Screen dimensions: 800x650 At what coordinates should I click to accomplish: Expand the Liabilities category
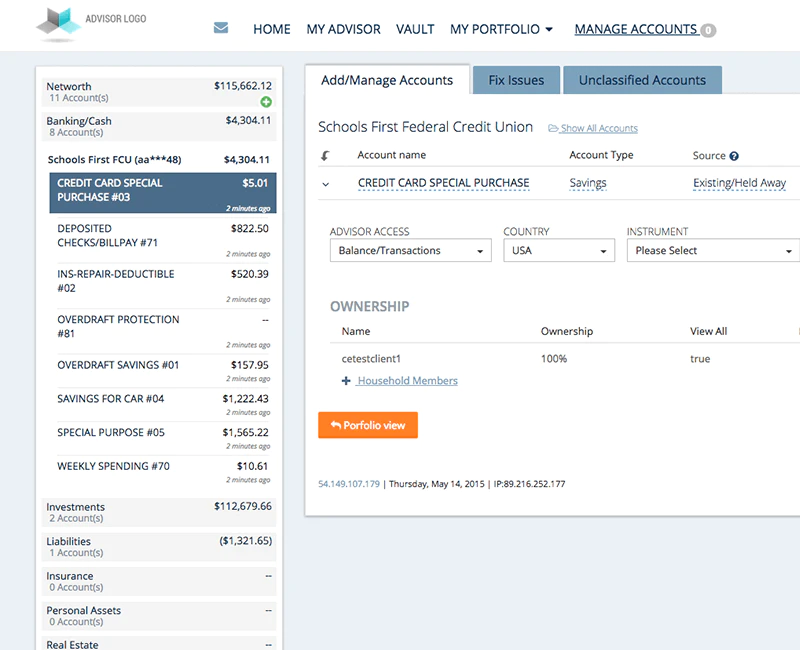tap(159, 547)
